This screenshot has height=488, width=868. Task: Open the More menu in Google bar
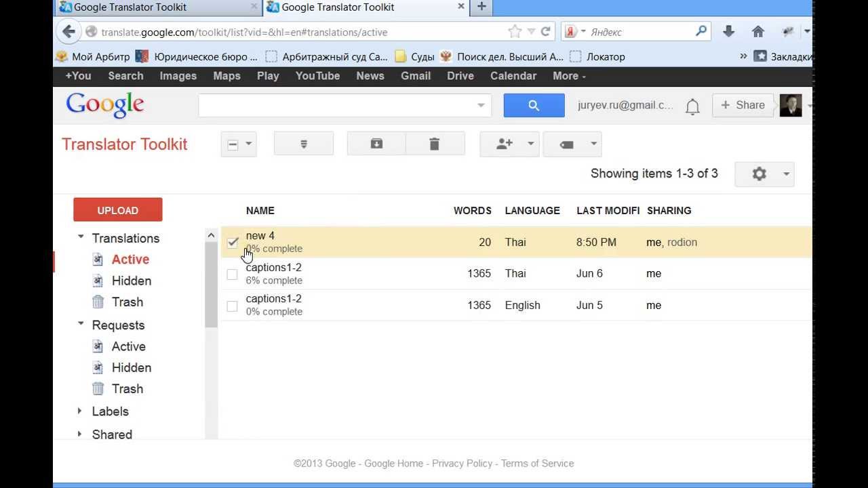tap(569, 76)
